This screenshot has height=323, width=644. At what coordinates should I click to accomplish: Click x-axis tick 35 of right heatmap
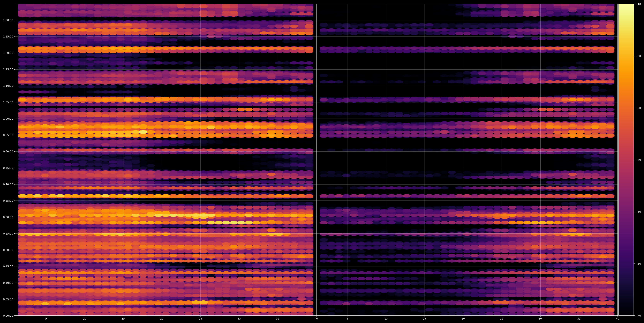[579, 319]
